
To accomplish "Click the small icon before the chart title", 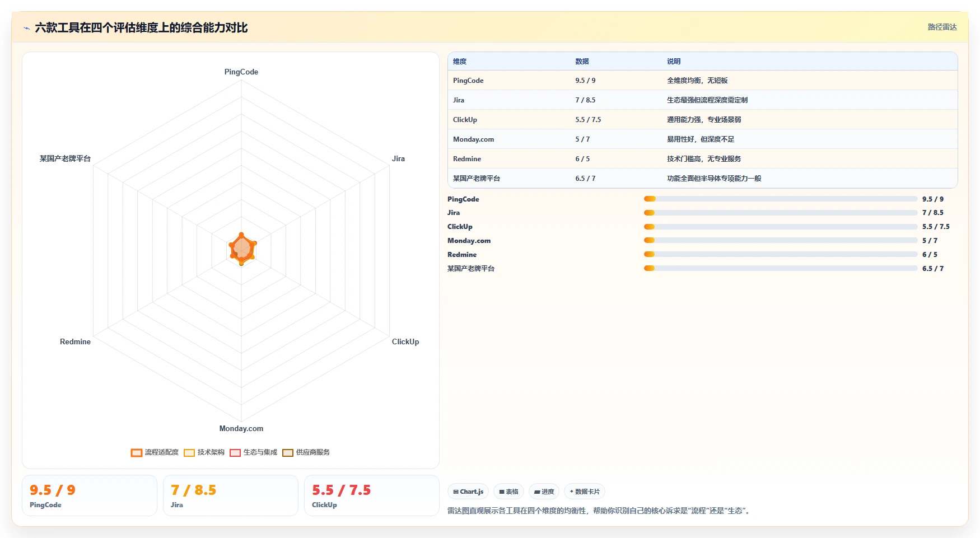I will [x=26, y=28].
